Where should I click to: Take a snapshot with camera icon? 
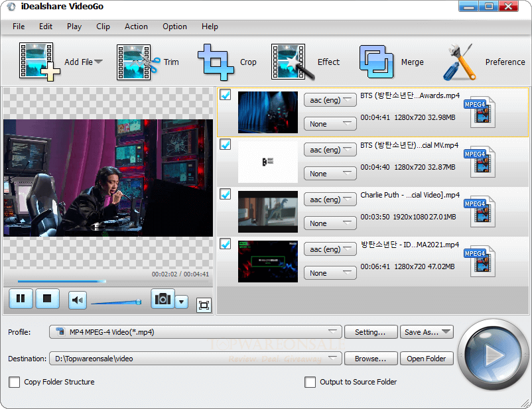pyautogui.click(x=163, y=299)
